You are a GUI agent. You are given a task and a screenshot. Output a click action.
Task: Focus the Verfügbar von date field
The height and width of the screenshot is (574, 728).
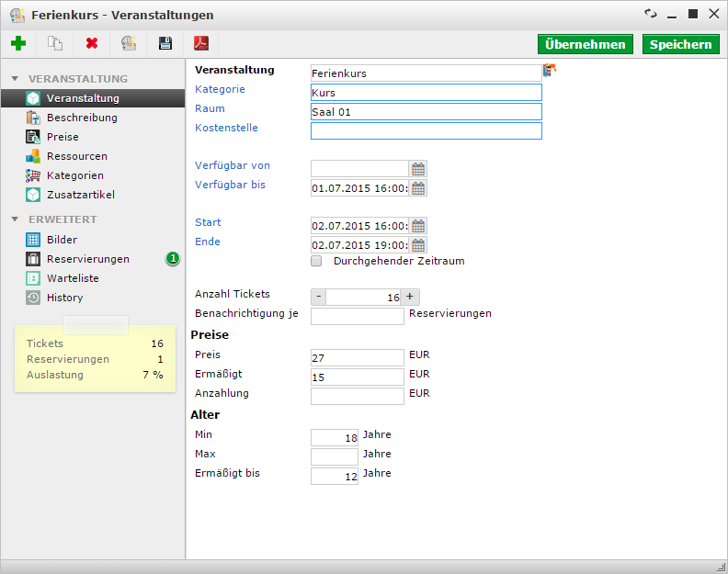pyautogui.click(x=359, y=169)
